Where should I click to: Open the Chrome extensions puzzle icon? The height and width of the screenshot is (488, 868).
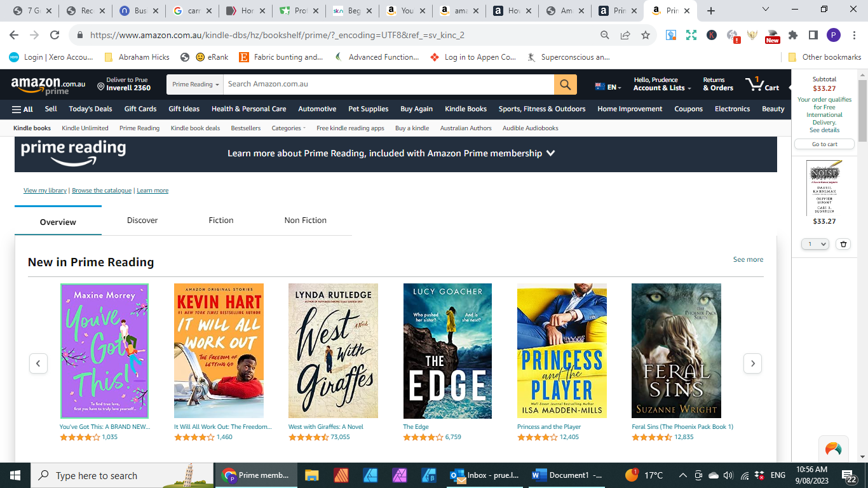792,35
